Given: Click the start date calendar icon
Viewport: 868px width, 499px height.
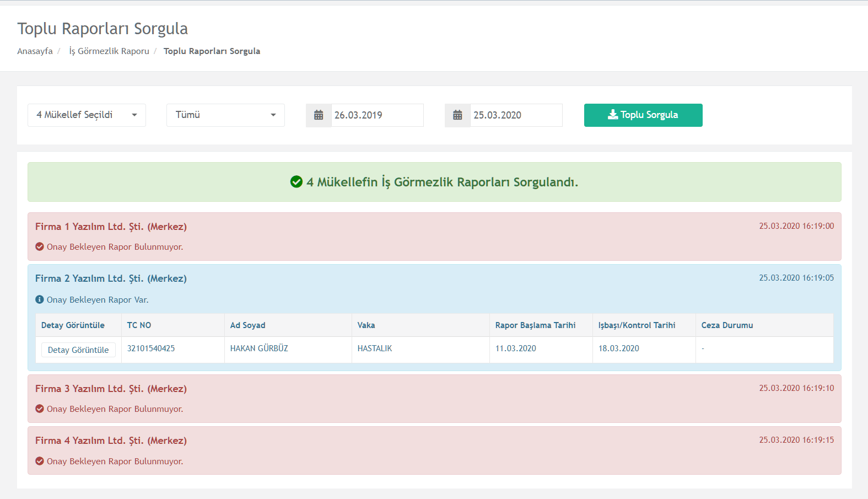Looking at the screenshot, I should point(319,115).
